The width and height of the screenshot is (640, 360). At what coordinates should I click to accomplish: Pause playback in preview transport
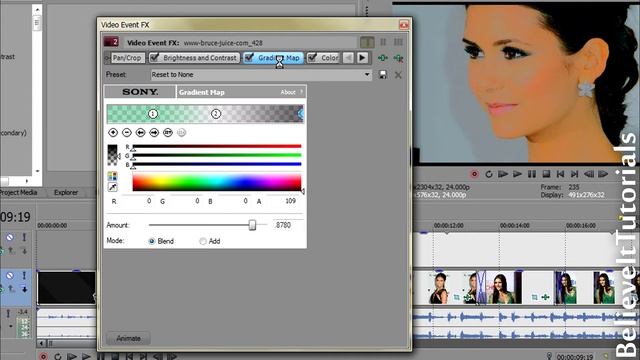(531, 174)
